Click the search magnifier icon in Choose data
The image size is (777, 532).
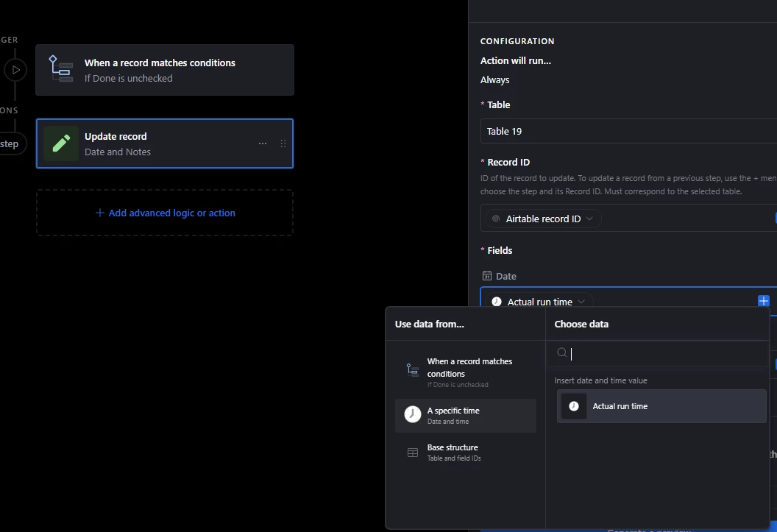pyautogui.click(x=562, y=352)
